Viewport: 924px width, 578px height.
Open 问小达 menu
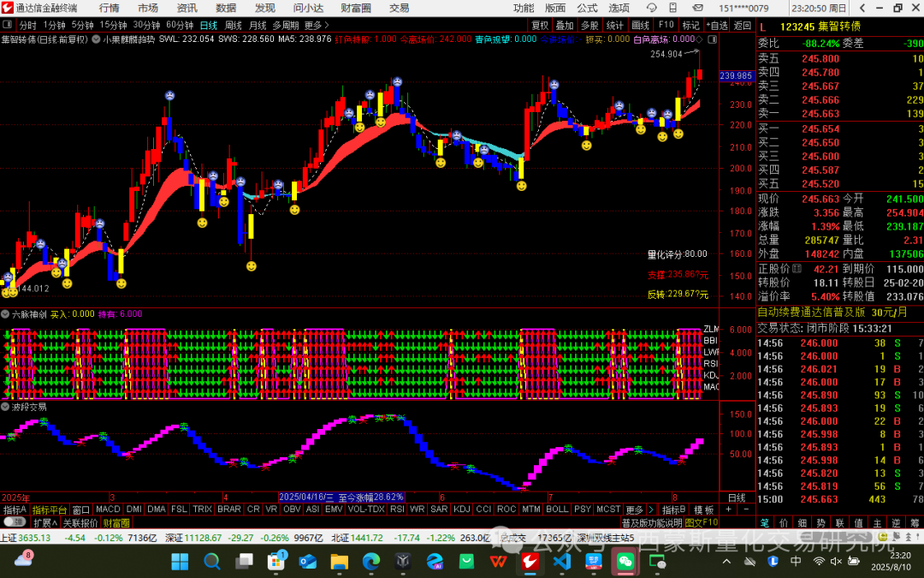(308, 8)
